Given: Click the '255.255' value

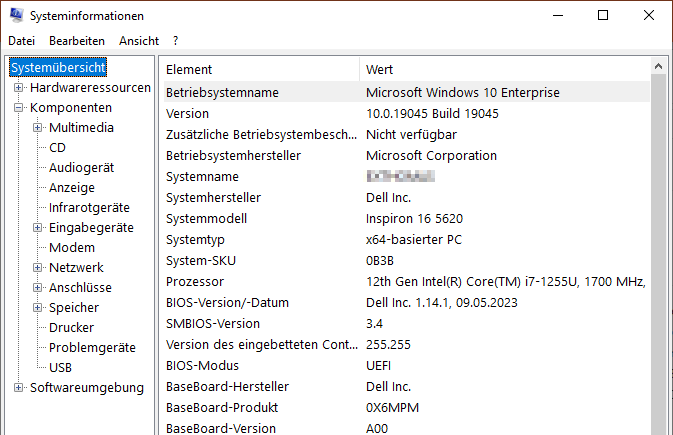Looking at the screenshot, I should pyautogui.click(x=388, y=345).
